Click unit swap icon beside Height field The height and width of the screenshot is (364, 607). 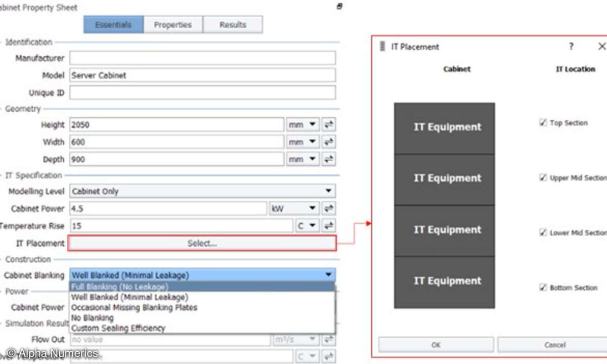pos(329,125)
